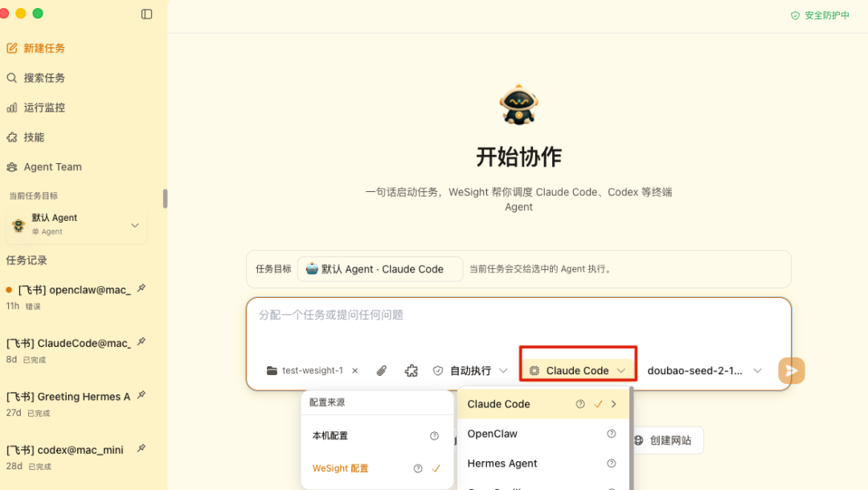Click the 新建任务 compose icon
Viewport: 868px width, 490px height.
(x=11, y=48)
